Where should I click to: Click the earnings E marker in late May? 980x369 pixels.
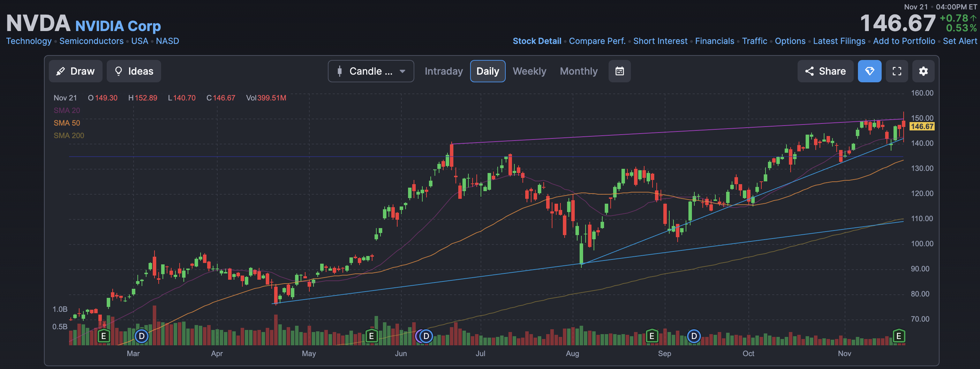click(x=371, y=336)
